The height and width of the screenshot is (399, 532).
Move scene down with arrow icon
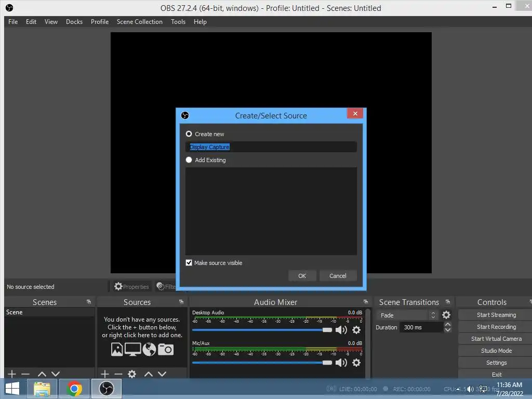(56, 374)
